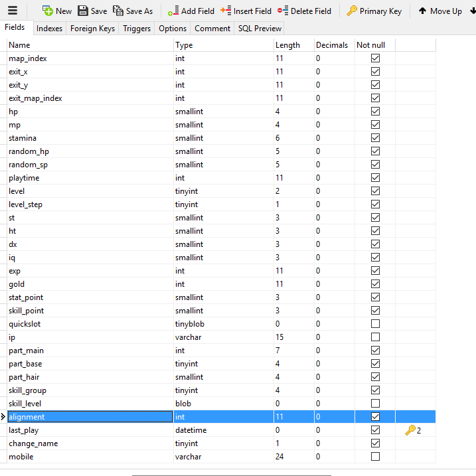476x476 pixels.
Task: Click the Insert Field icon
Action: coord(226,11)
